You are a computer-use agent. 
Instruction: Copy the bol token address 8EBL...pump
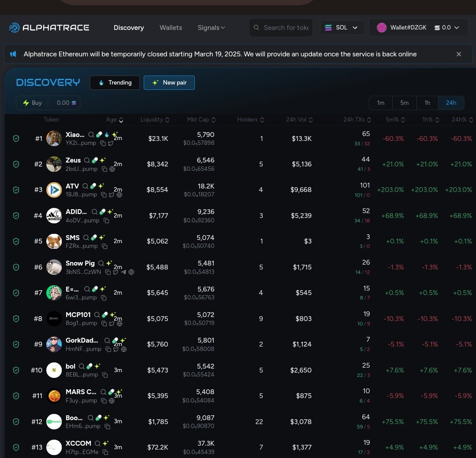pyautogui.click(x=105, y=375)
